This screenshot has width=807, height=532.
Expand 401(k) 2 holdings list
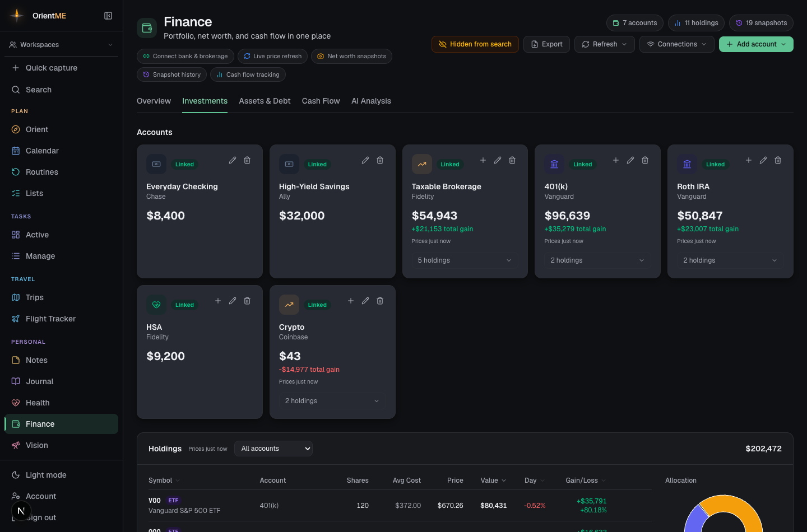coord(597,260)
